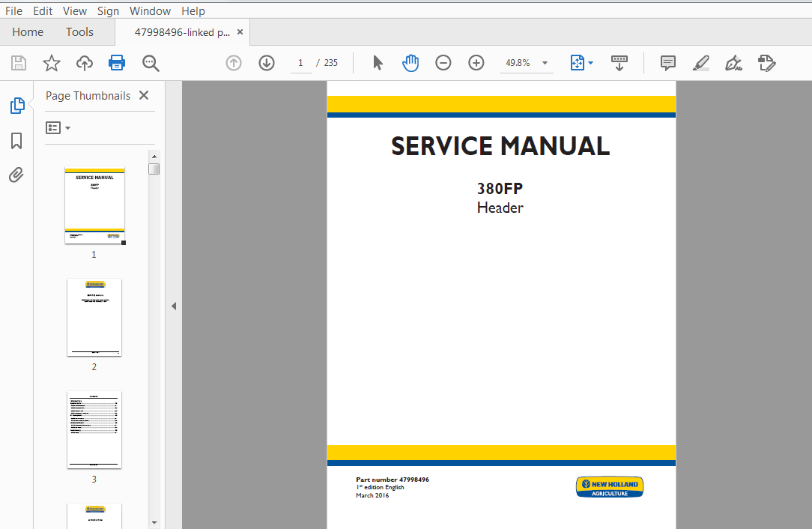Click the New Holland Agriculture logo
The height and width of the screenshot is (529, 812).
(x=610, y=487)
